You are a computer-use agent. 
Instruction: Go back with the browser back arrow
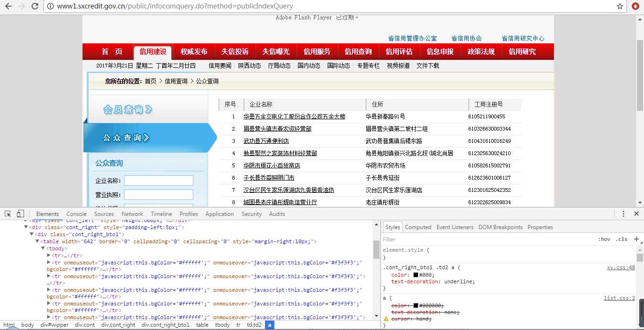pyautogui.click(x=8, y=6)
